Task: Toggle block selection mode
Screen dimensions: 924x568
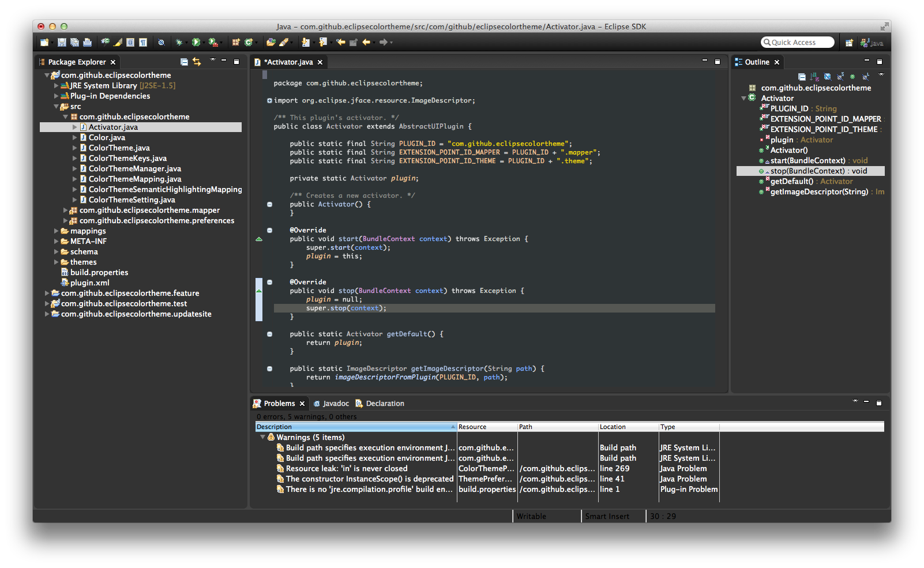Action: pos(130,42)
